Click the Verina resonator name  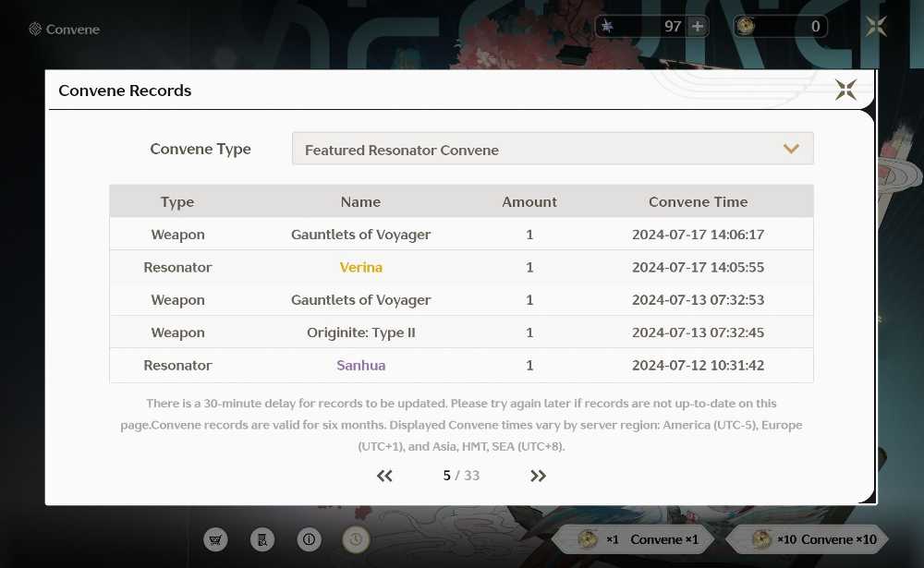[360, 267]
